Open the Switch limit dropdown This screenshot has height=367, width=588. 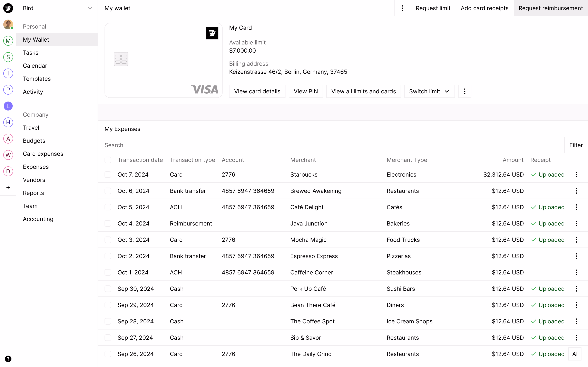[x=429, y=91]
